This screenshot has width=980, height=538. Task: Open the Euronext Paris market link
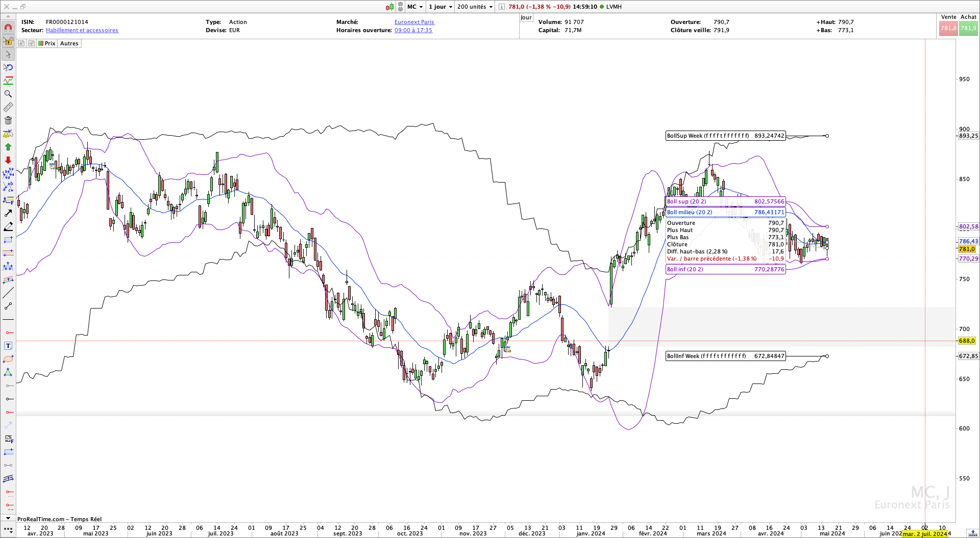tap(414, 22)
